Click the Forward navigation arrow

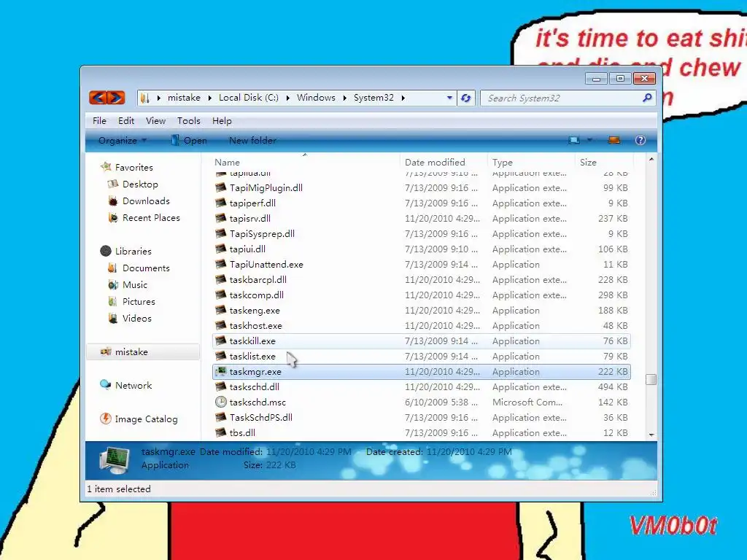116,98
